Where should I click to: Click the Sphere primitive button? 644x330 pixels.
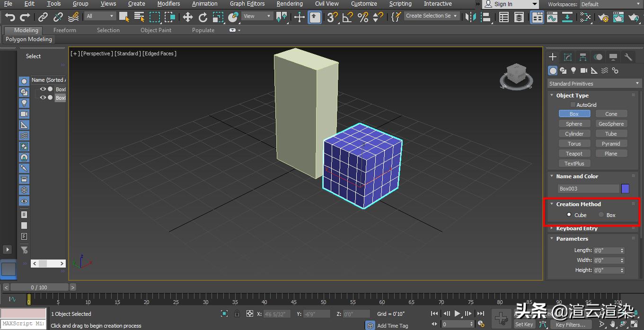tap(574, 123)
